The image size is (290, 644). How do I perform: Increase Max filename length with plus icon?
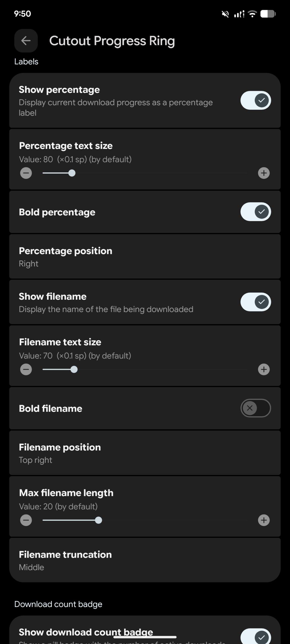[x=264, y=520]
